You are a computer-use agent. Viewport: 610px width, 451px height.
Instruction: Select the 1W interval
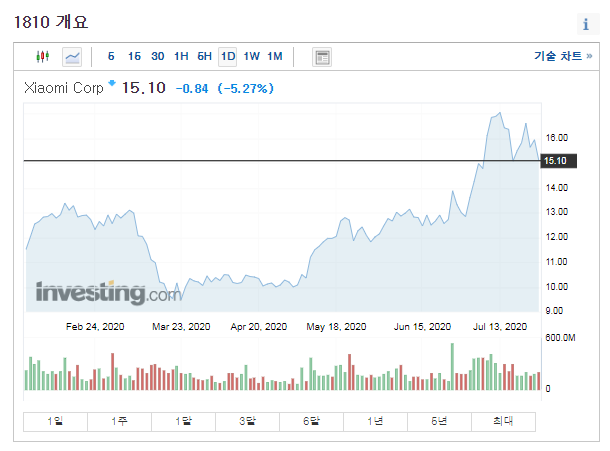[x=252, y=56]
